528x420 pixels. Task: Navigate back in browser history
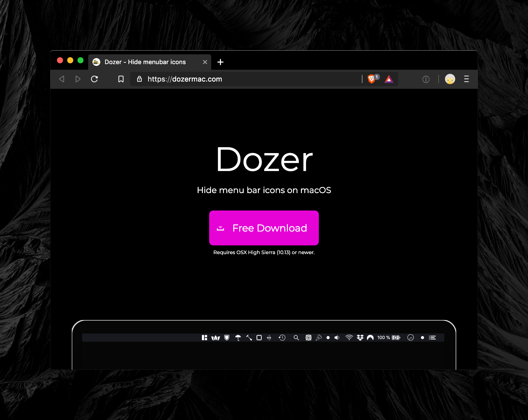coord(62,79)
